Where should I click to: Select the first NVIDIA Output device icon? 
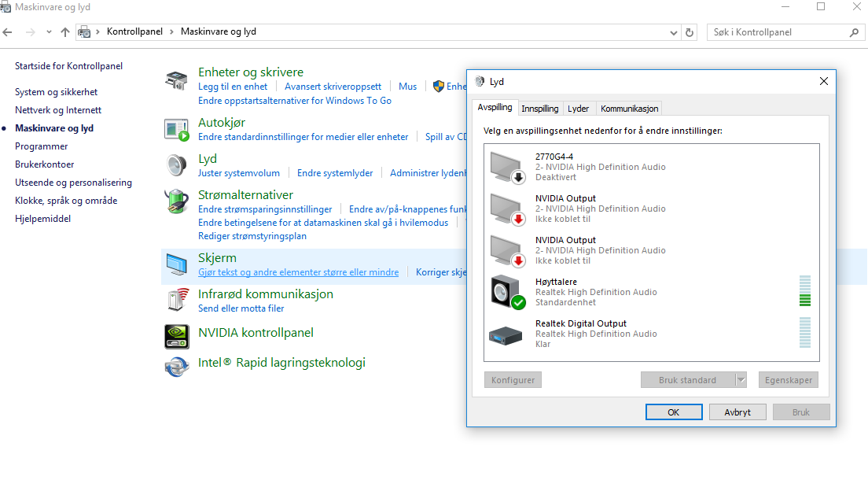pyautogui.click(x=507, y=209)
